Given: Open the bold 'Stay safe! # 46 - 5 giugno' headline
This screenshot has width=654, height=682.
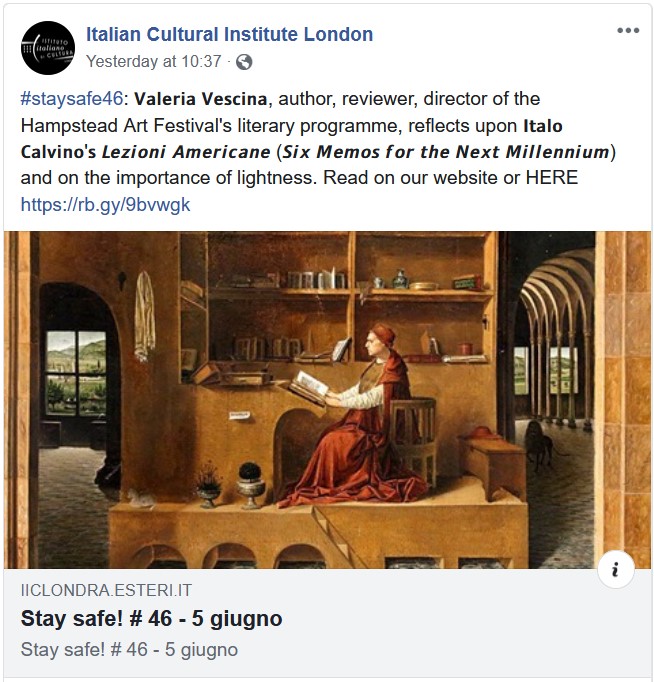Looking at the screenshot, I should [151, 618].
